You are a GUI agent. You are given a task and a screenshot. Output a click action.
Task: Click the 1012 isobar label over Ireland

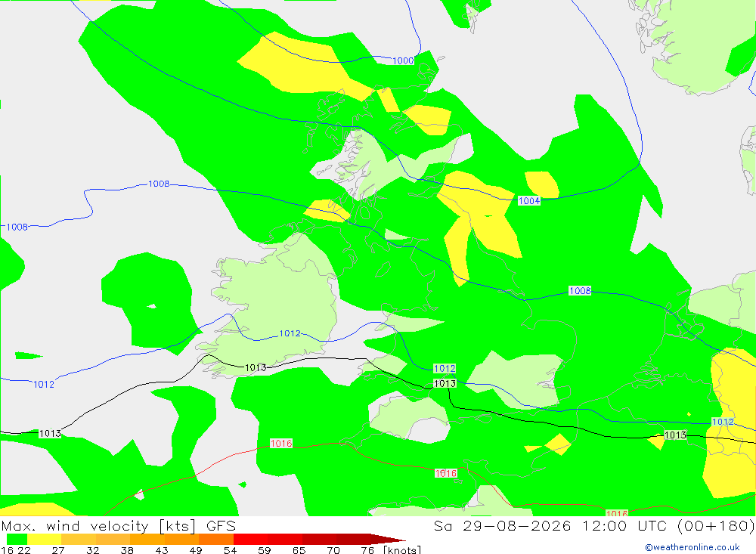tap(290, 333)
